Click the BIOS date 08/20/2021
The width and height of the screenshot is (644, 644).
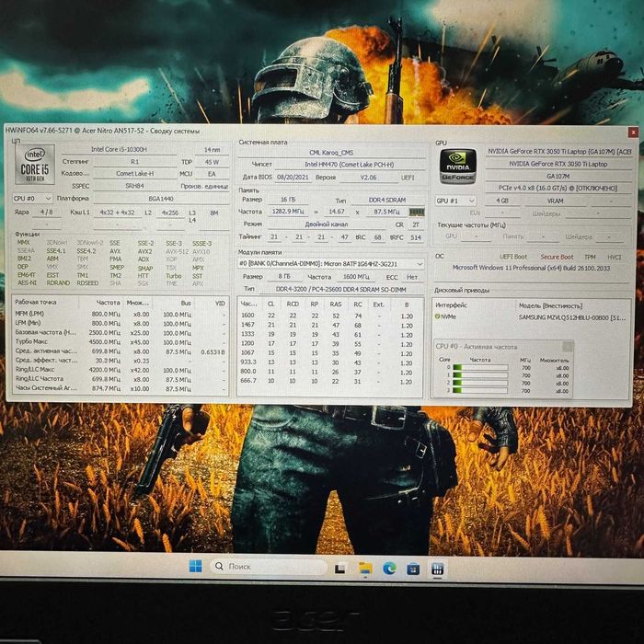293,178
